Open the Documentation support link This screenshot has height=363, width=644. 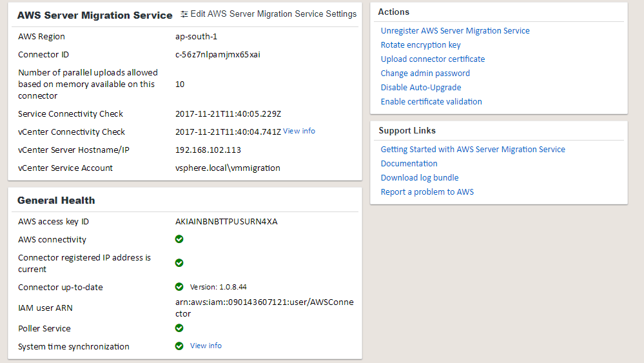click(409, 163)
